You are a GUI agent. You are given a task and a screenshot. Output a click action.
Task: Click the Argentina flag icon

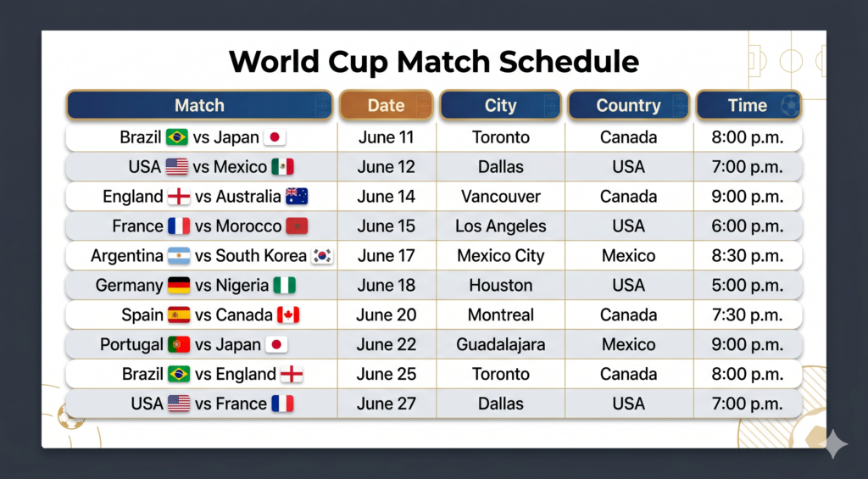coord(179,256)
